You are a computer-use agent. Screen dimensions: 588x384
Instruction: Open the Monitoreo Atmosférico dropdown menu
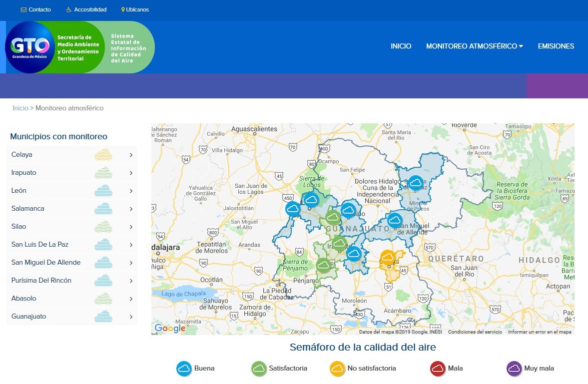pos(475,46)
